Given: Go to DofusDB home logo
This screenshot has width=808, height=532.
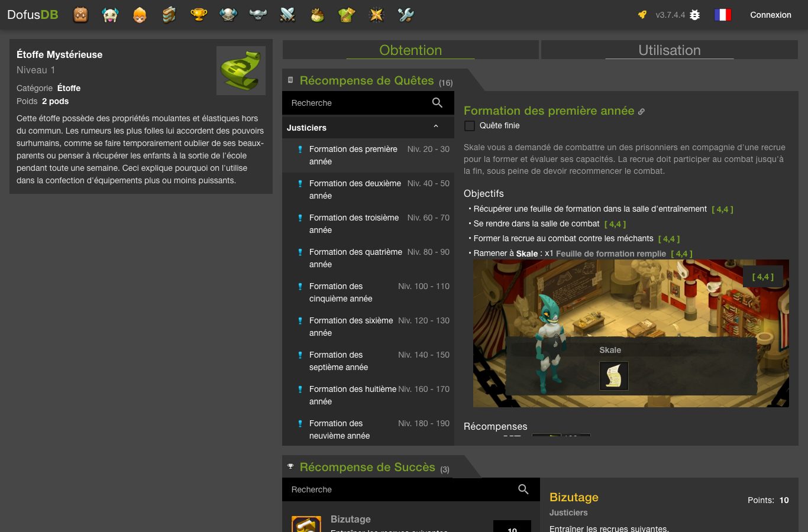Looking at the screenshot, I should click(33, 15).
